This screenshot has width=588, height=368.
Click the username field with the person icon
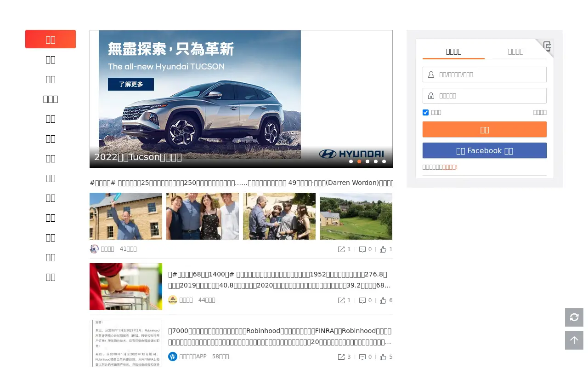pyautogui.click(x=485, y=75)
